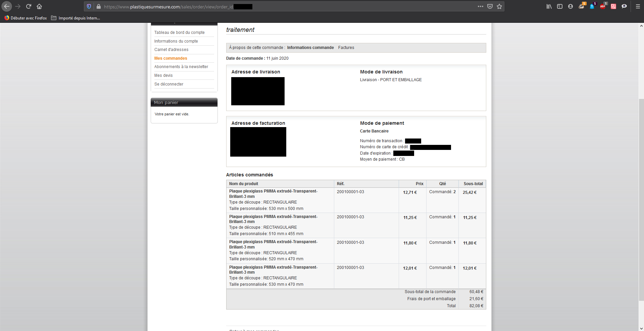Viewport: 644px width, 331px height.
Task: Open Mes commandes in account sidebar
Action: [x=171, y=58]
